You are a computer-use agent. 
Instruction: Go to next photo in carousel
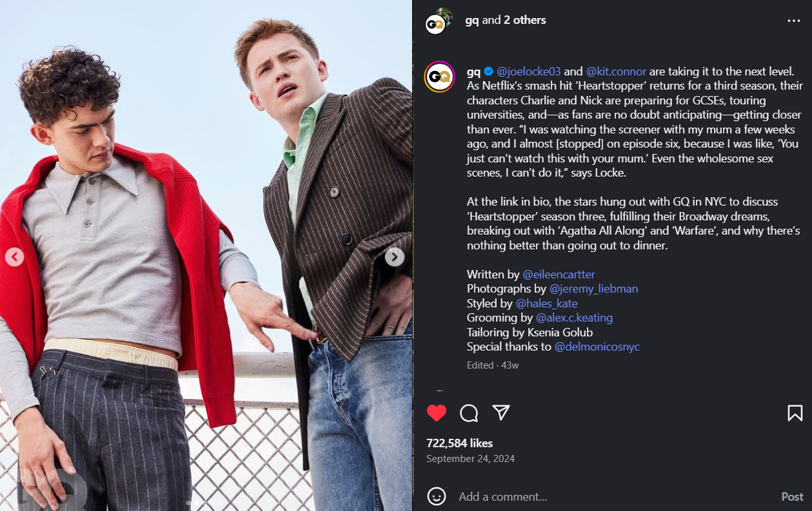[x=394, y=257]
